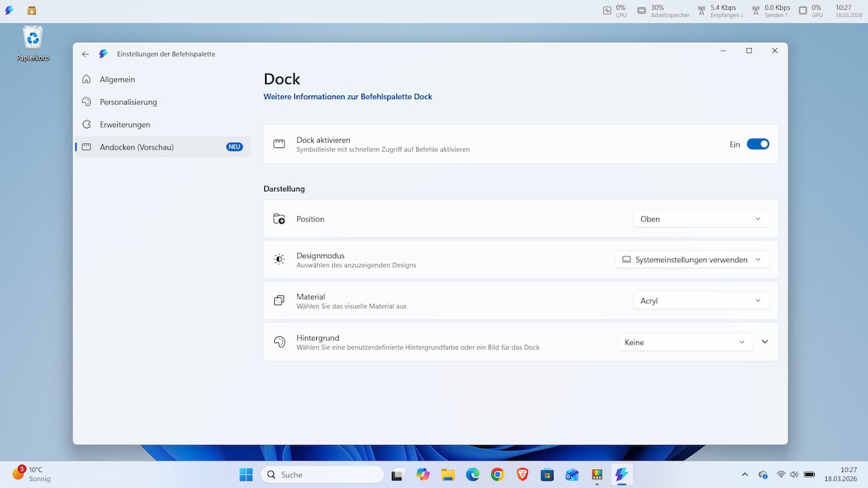Click the Senden network speed indicator

[x=771, y=11]
